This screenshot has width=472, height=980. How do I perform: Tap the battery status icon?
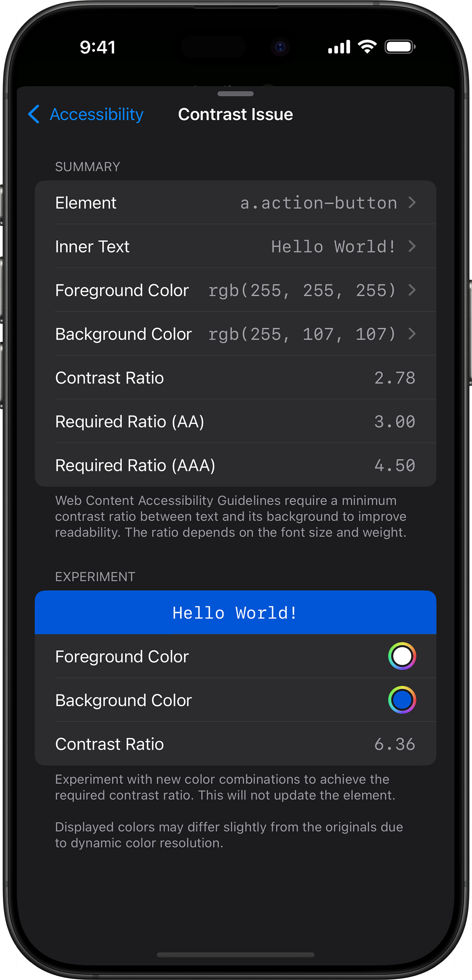400,47
